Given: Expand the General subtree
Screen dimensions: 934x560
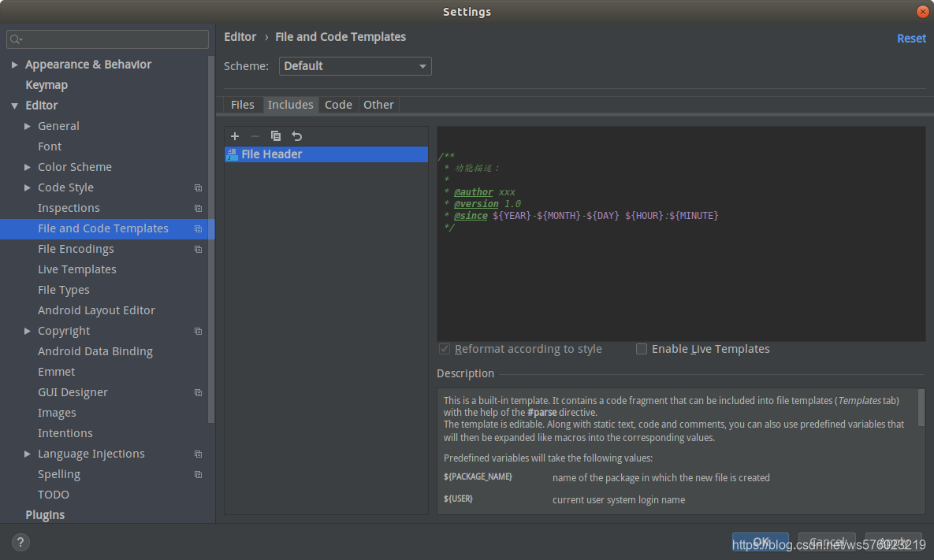Looking at the screenshot, I should point(28,126).
